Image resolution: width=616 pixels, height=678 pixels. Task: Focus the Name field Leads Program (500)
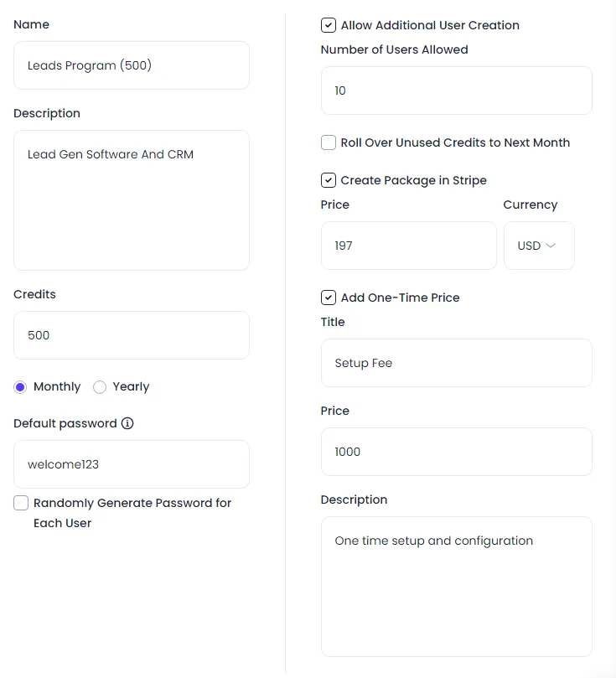[x=132, y=65]
